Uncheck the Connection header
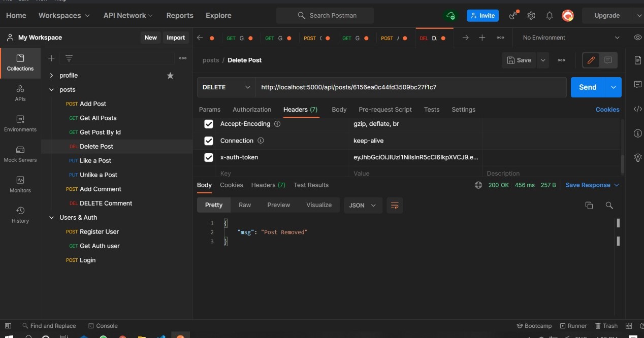Viewport: 644px width, 338px height. pyautogui.click(x=208, y=141)
